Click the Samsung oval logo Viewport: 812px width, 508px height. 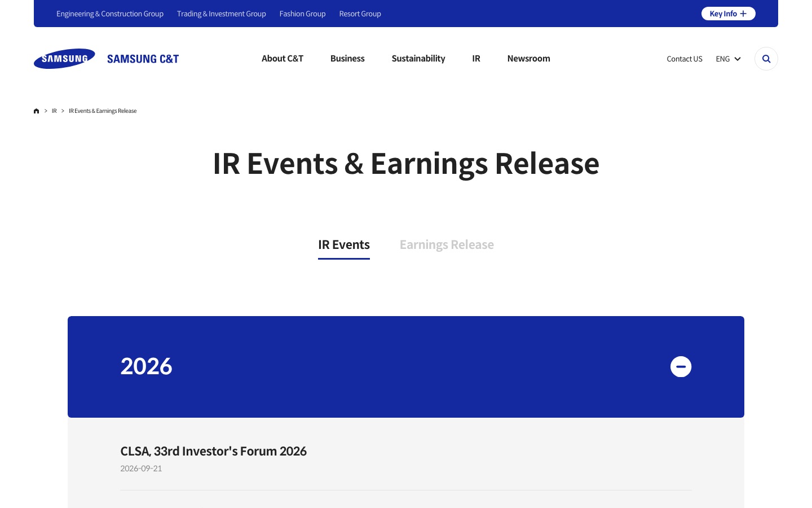click(x=64, y=59)
